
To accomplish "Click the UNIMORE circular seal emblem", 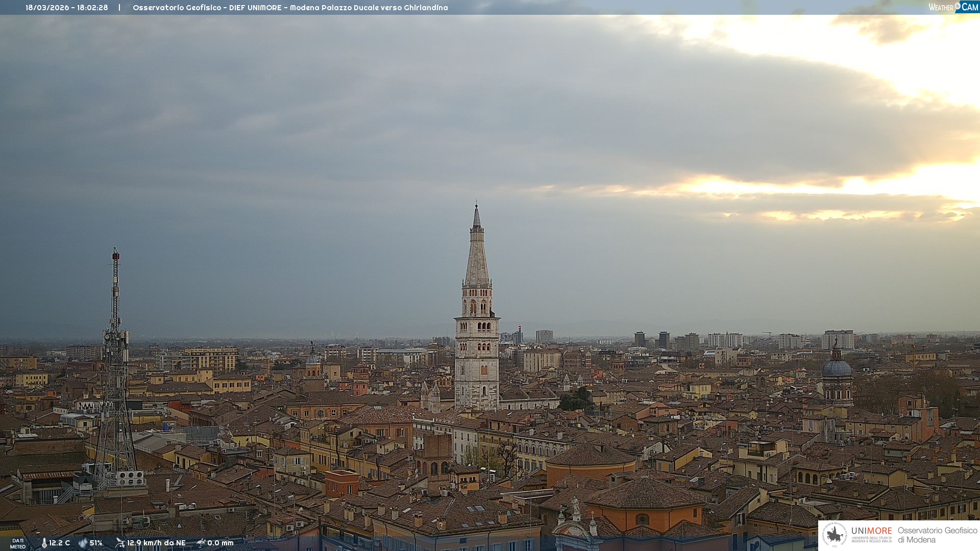I will point(835,535).
